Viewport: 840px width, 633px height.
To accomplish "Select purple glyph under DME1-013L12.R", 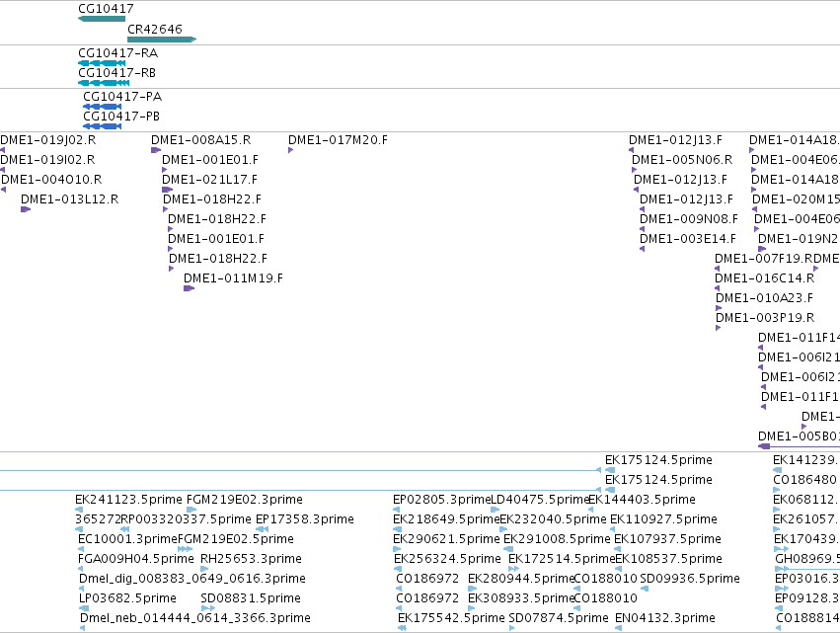I will click(x=26, y=209).
